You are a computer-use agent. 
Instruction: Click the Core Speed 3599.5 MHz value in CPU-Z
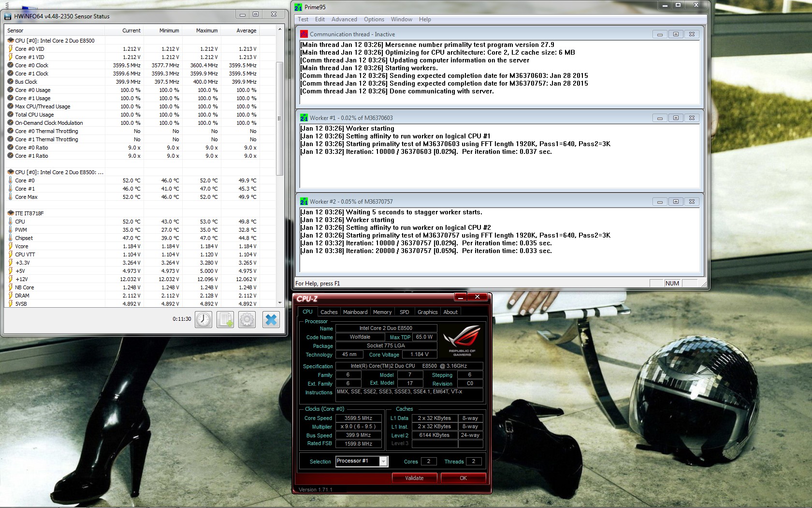pos(358,418)
